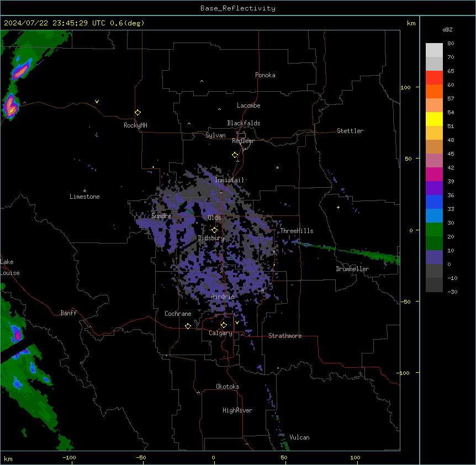
Task: Click the Drumheller town label
Action: pyautogui.click(x=352, y=269)
